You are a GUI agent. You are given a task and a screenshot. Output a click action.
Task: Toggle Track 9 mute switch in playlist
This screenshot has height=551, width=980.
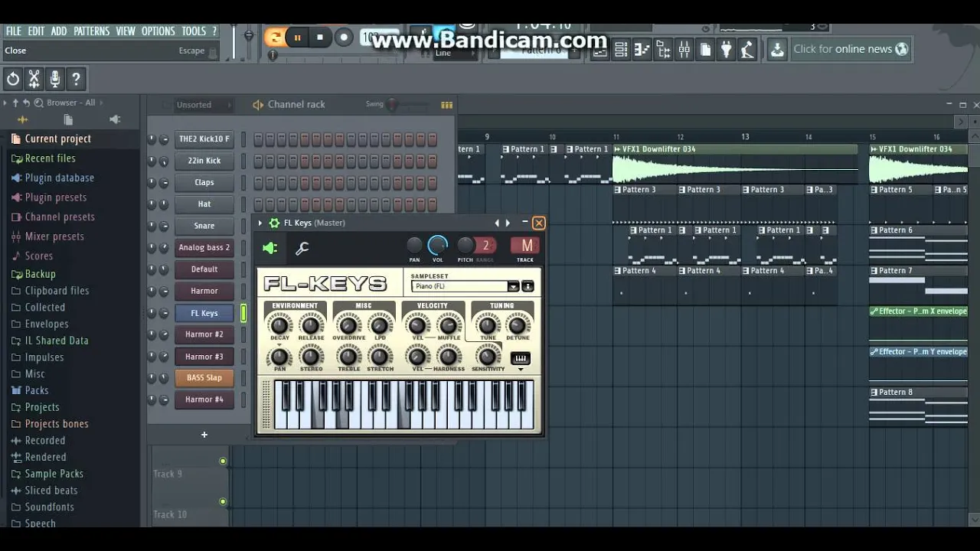click(223, 461)
